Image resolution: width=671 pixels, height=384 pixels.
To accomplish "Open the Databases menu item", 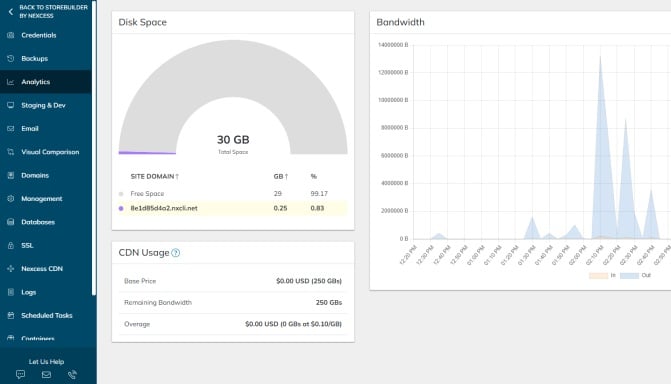I will click(x=46, y=222).
